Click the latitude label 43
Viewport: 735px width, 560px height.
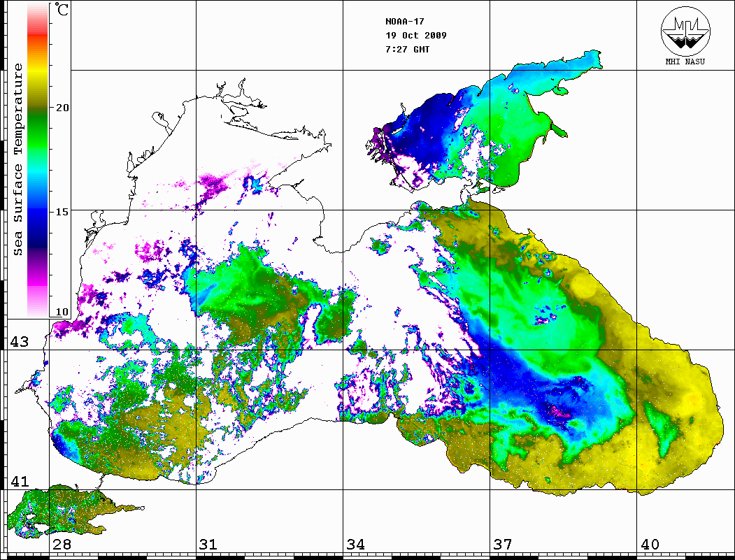(20, 342)
